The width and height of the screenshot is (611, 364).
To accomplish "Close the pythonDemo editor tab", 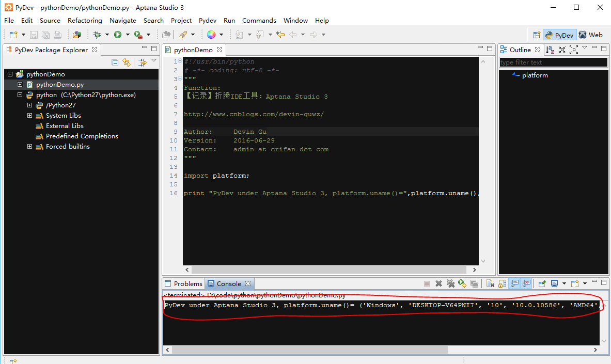I will click(x=220, y=50).
